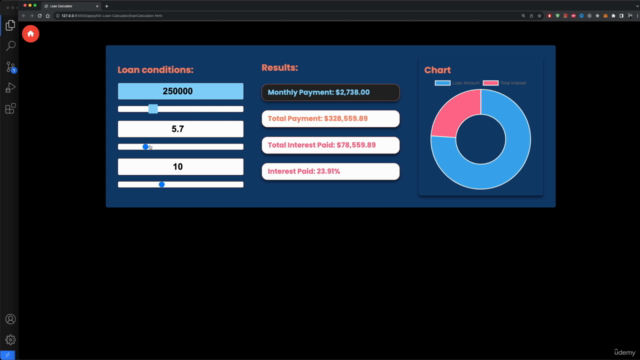
Task: Click the Loan conditions heading
Action: [x=156, y=70]
